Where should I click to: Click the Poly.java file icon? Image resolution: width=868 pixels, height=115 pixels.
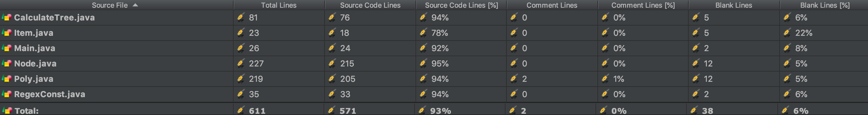coord(7,79)
